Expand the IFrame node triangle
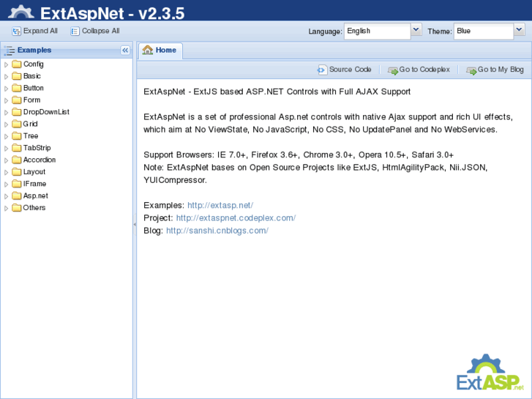 tap(6, 184)
